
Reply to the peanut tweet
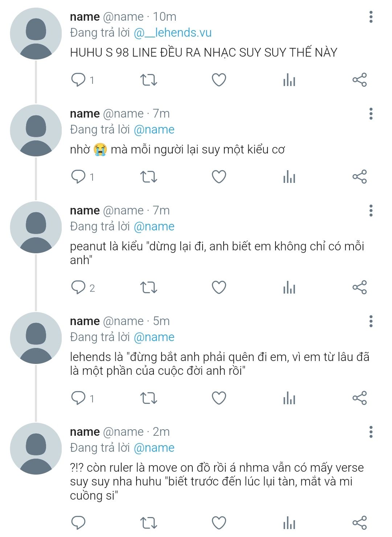(x=78, y=287)
